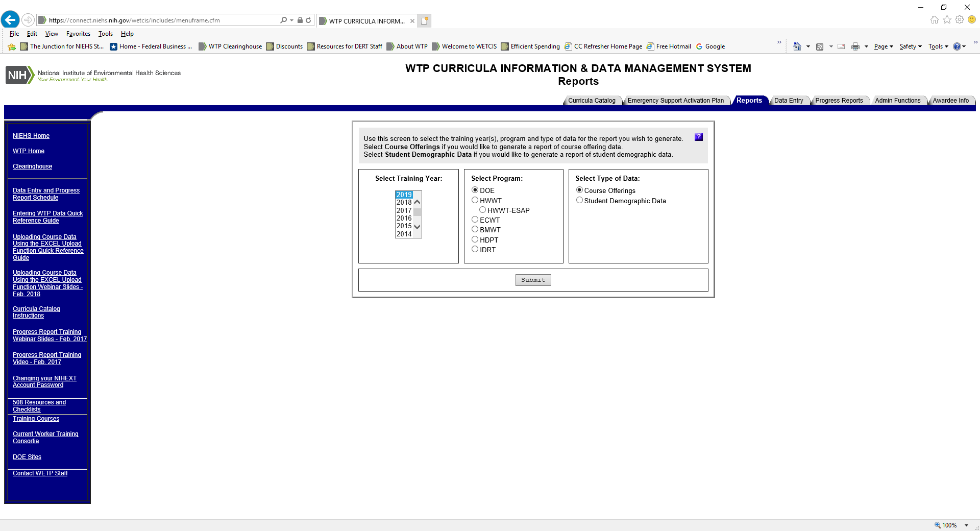Expand the address bar autocomplete dropdown arrow

pos(291,20)
